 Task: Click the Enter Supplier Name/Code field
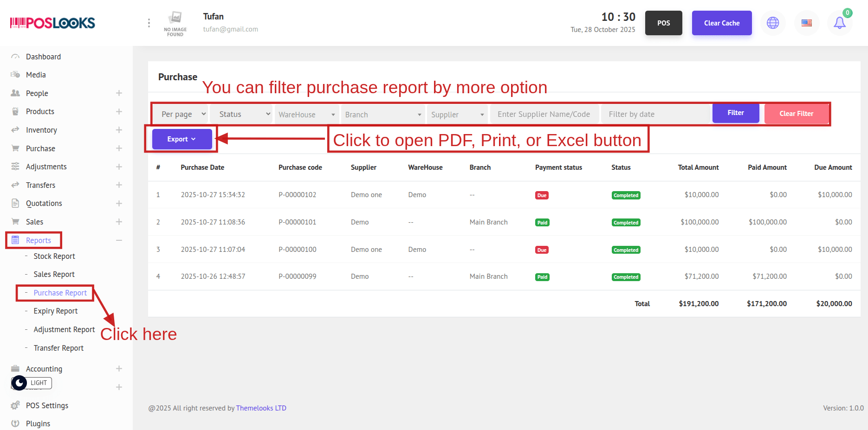pos(544,114)
